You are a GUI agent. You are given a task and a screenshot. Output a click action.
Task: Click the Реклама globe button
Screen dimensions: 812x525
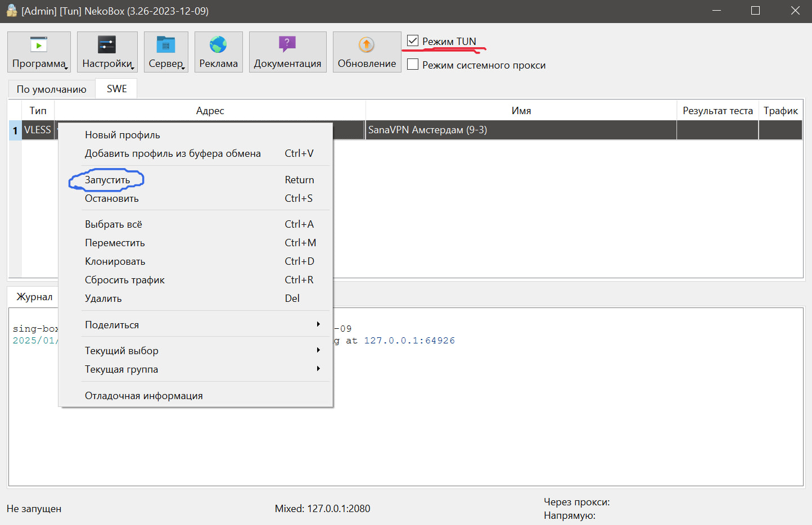[x=218, y=52]
